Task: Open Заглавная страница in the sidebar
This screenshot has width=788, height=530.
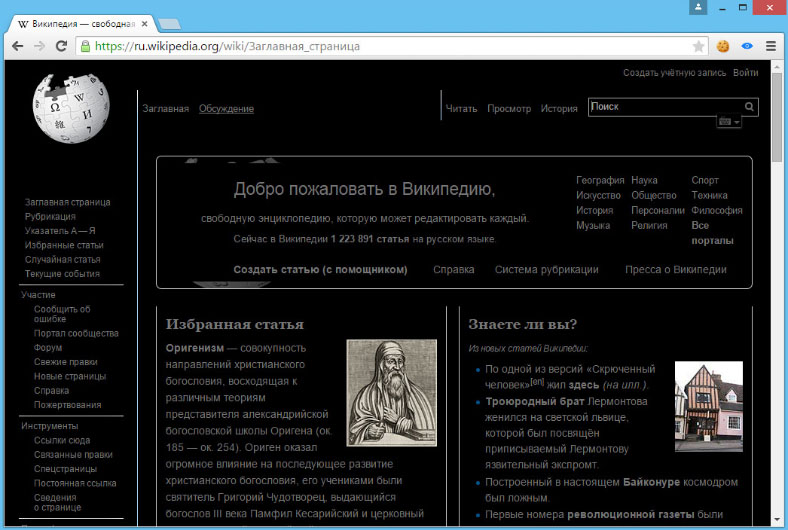Action: (67, 202)
